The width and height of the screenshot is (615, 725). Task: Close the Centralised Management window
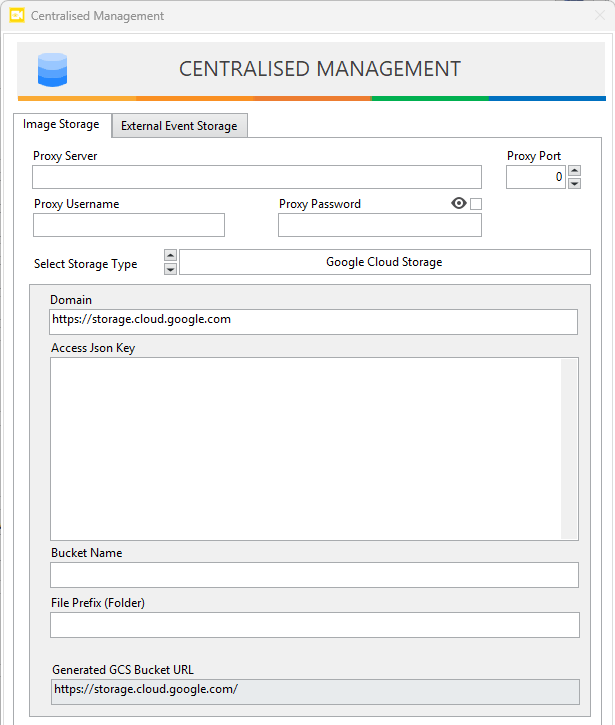(599, 16)
